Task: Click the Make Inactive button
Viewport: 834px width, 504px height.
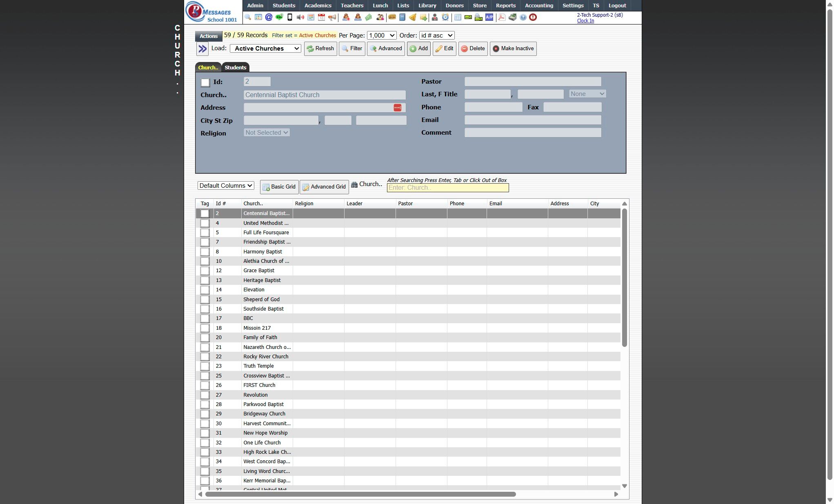Action: coord(513,49)
